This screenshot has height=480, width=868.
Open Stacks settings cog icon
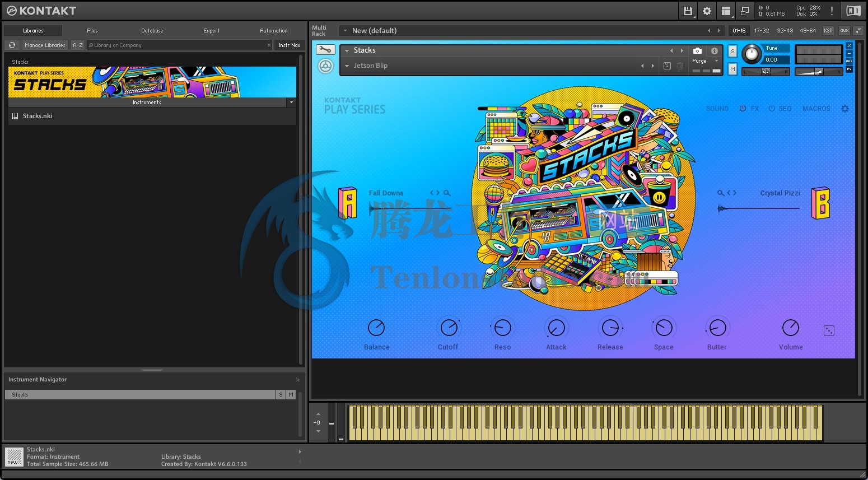pyautogui.click(x=845, y=109)
